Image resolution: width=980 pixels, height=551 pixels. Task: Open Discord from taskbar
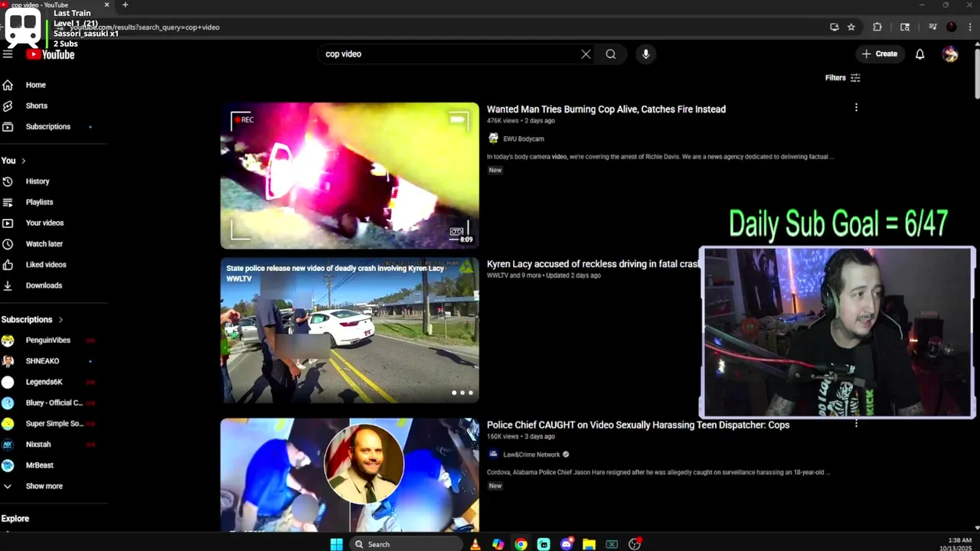(566, 544)
